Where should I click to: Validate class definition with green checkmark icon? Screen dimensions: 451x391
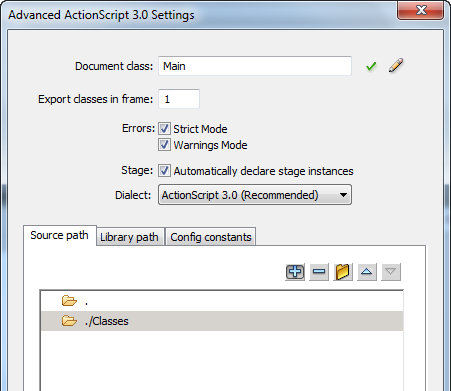(x=371, y=66)
